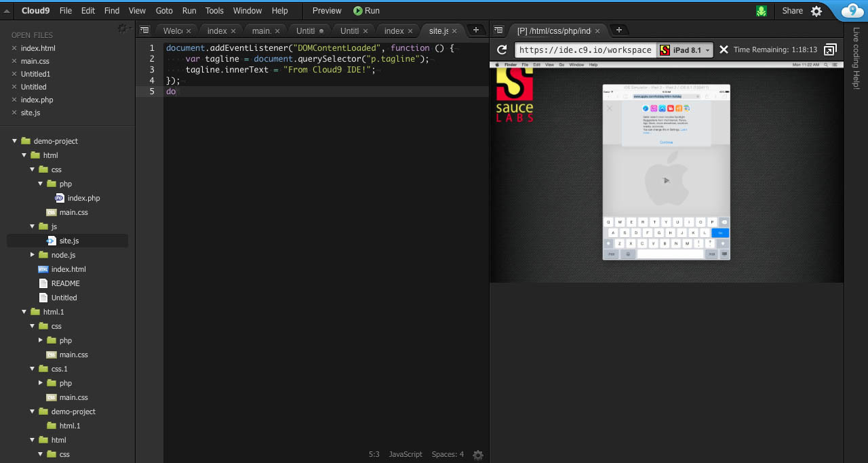Image resolution: width=868 pixels, height=463 pixels.
Task: Open the workspace tree gear menu
Action: (122, 28)
